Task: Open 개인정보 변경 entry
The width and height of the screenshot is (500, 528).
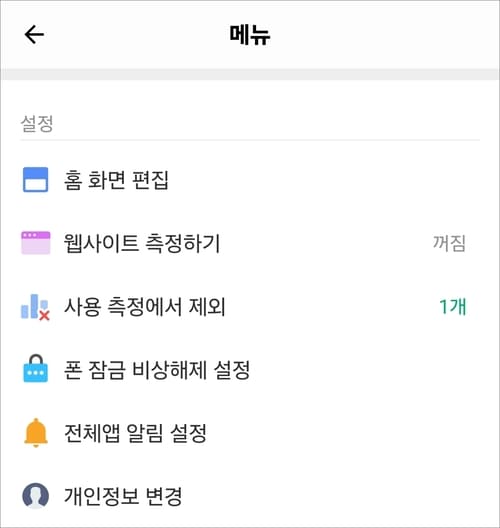Action: point(250,496)
